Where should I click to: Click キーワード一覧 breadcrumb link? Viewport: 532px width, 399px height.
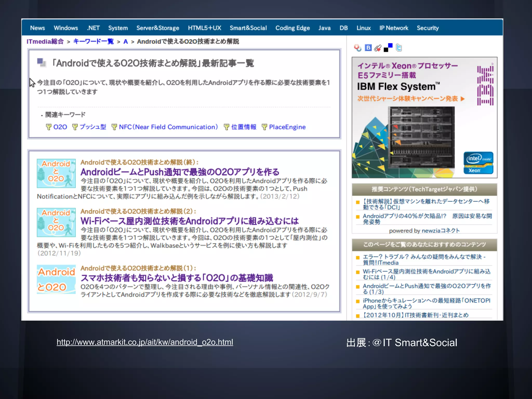pos(94,42)
